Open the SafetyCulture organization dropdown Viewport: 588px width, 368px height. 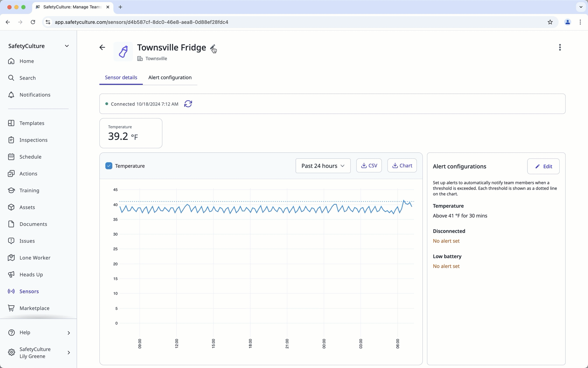pos(38,46)
